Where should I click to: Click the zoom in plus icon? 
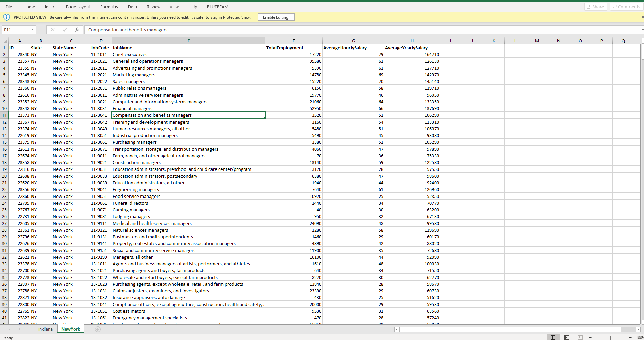(630, 337)
